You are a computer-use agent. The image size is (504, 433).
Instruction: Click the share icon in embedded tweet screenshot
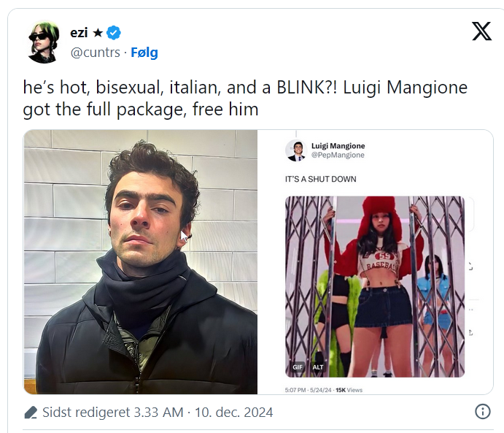pyautogui.click(x=471, y=332)
